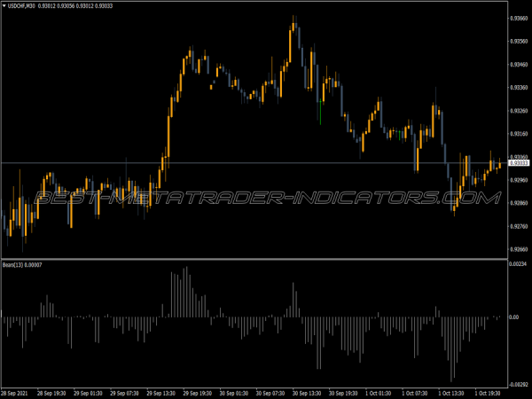Click the 1 Oct 01:30 time label

[x=379, y=393]
